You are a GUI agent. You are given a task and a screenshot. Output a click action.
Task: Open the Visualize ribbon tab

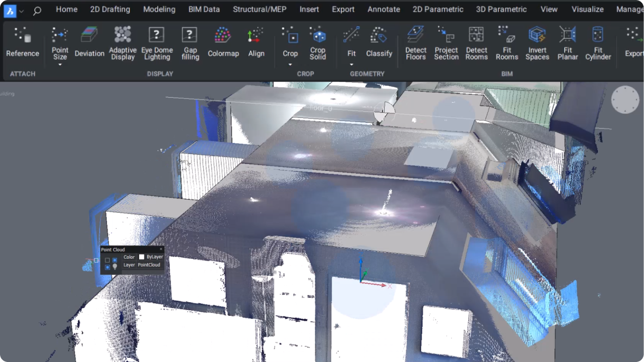[587, 10]
